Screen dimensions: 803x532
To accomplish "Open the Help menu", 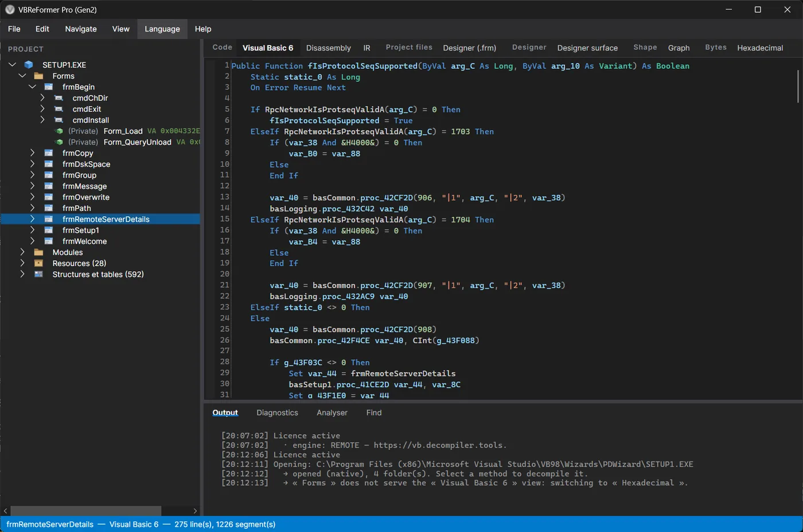I will point(203,29).
